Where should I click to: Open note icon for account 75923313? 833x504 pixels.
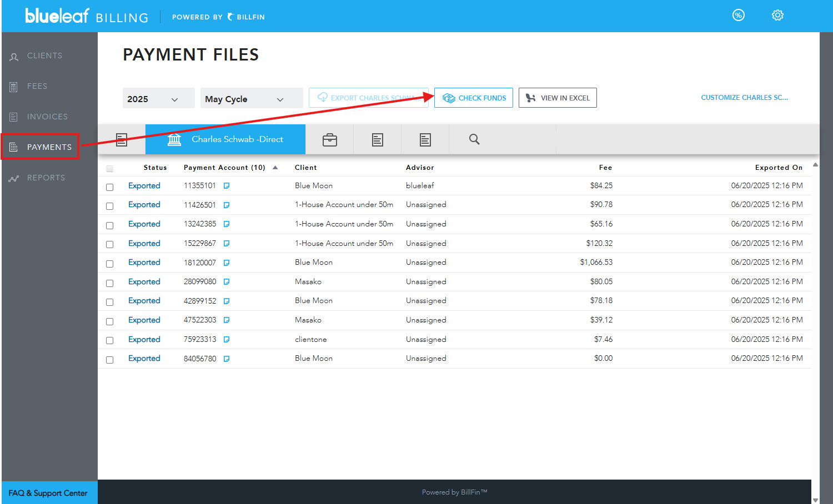[227, 340]
